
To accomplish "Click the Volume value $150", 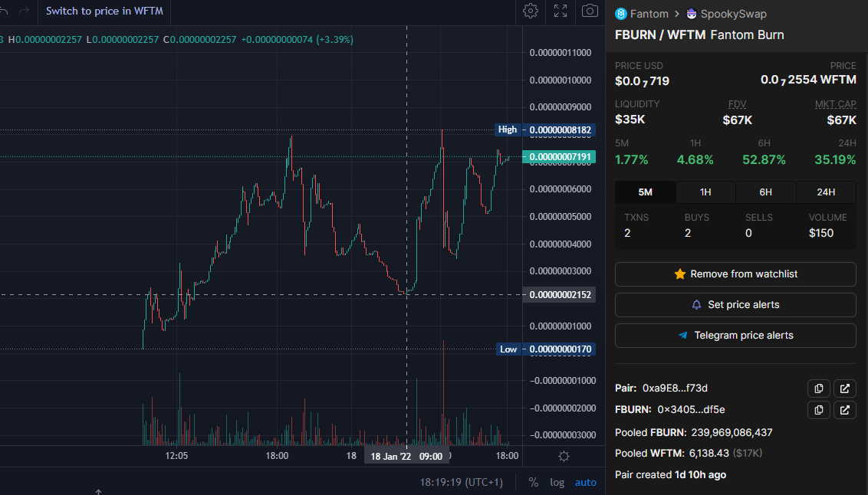I will coord(821,233).
